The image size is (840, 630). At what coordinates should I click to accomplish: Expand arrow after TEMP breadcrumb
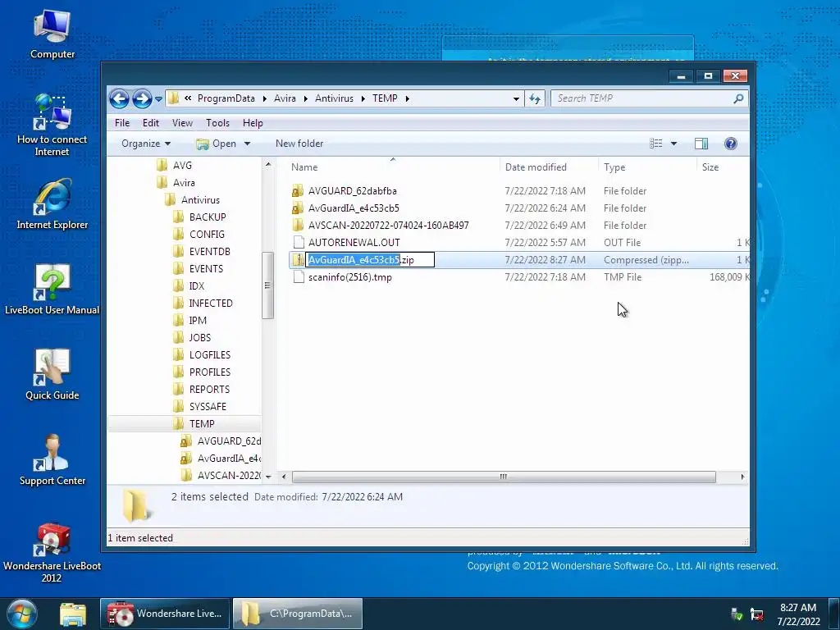pyautogui.click(x=407, y=98)
